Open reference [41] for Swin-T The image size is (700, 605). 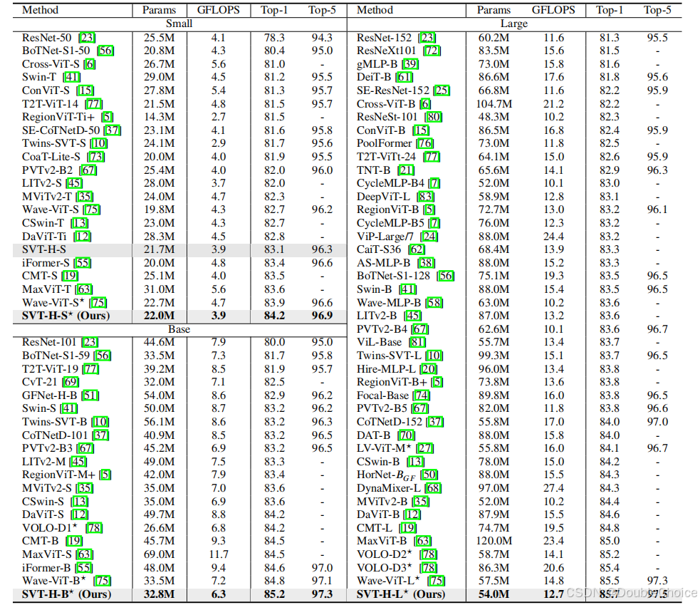72,77
